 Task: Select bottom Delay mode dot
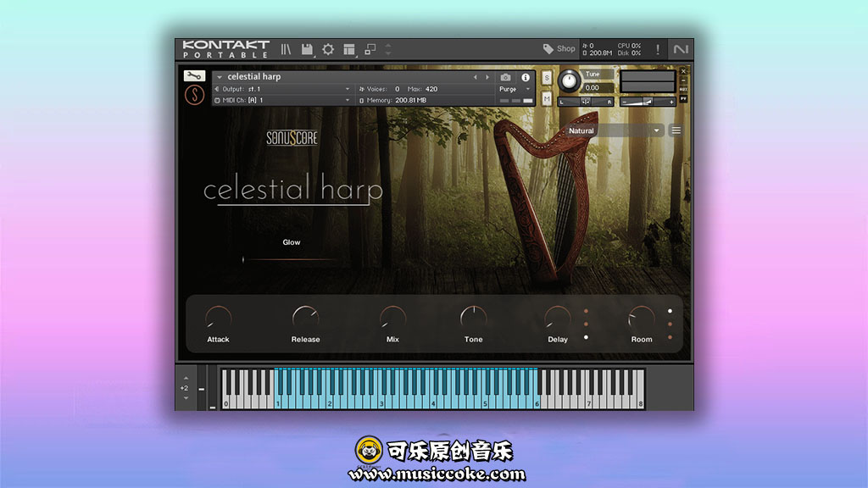click(x=586, y=337)
